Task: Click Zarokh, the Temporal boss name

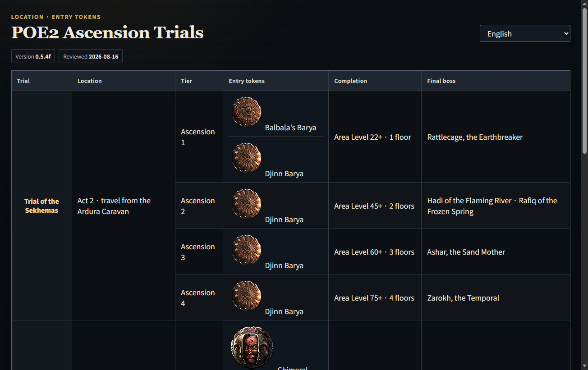Action: click(x=463, y=298)
